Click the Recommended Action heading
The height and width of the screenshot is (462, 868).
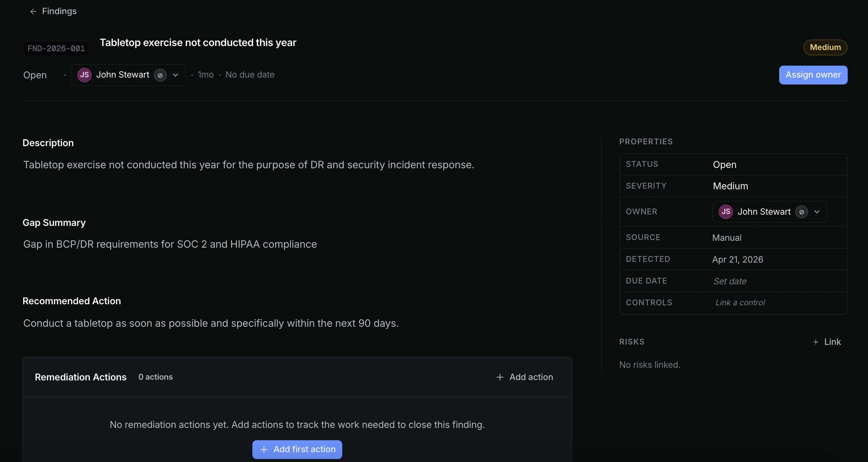(x=71, y=301)
